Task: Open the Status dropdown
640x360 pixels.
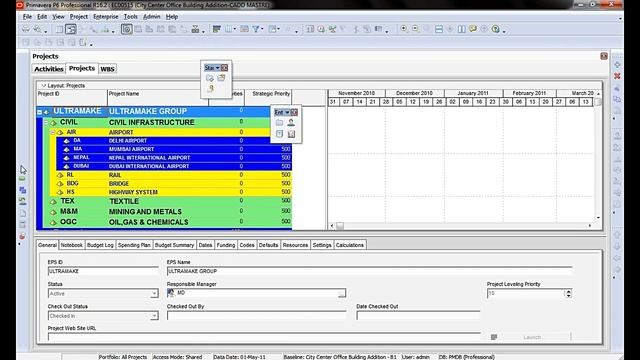Action: pos(154,293)
